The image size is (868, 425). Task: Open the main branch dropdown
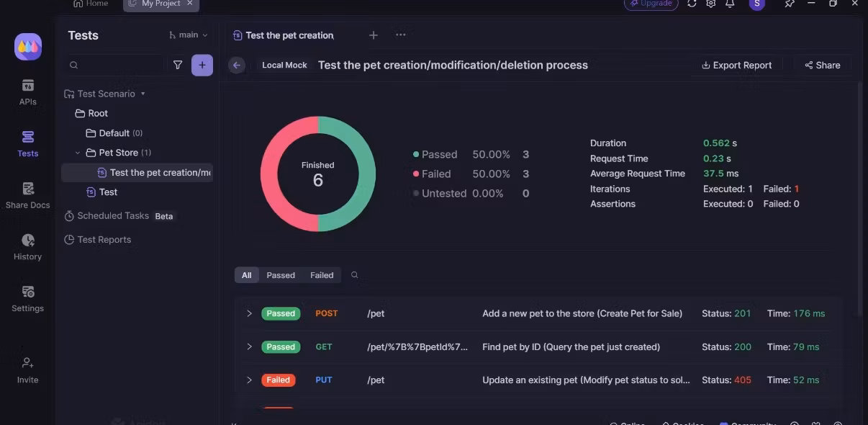tap(188, 35)
